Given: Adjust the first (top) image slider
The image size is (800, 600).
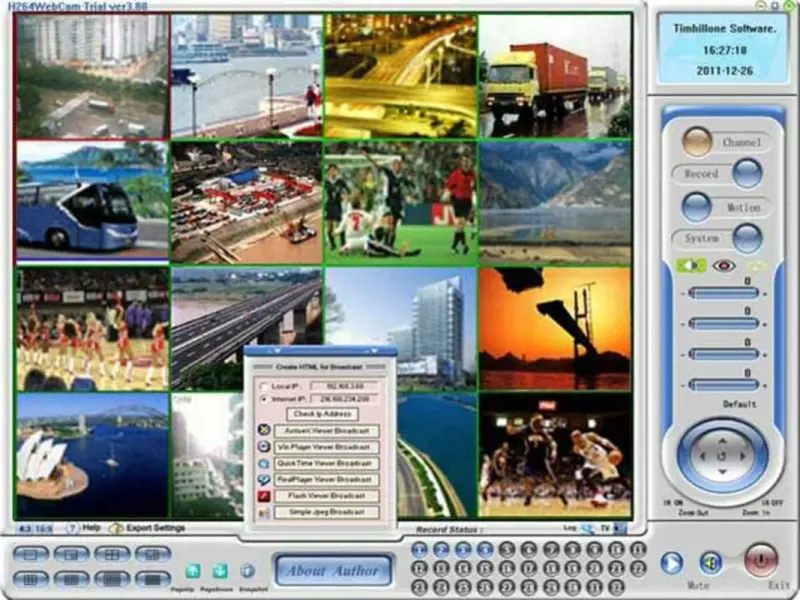Looking at the screenshot, I should pyautogui.click(x=723, y=293).
